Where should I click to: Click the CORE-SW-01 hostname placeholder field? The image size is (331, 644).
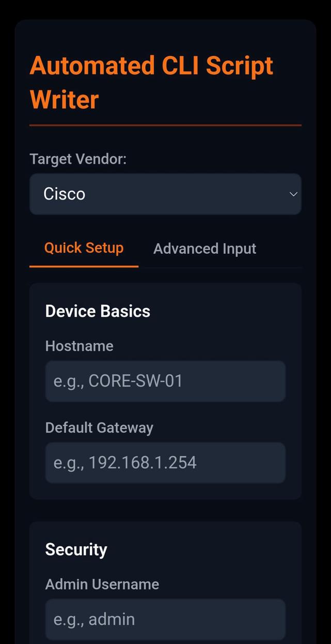(x=165, y=381)
